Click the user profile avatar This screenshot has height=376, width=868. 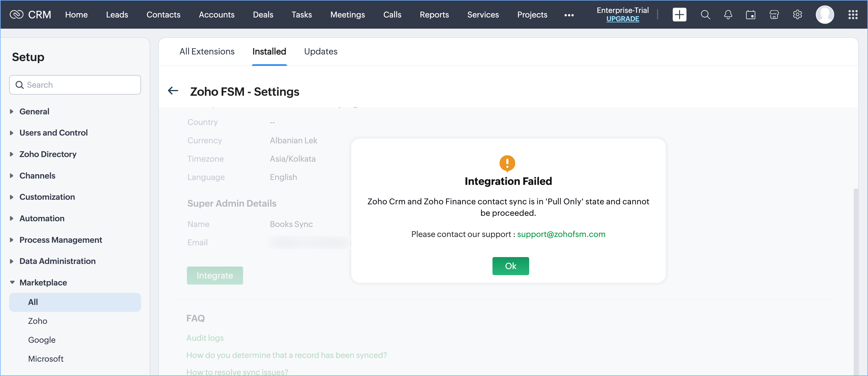click(x=824, y=15)
